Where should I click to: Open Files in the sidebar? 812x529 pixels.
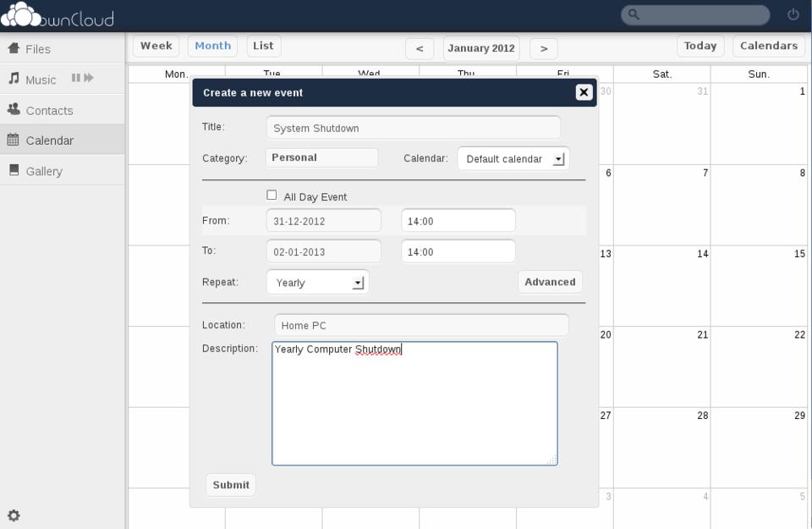pos(37,49)
